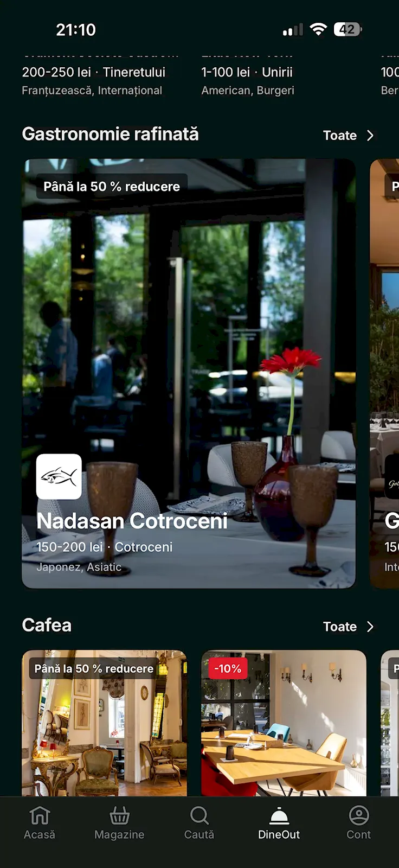Open the 1-100 lei Unirii burger listing
The height and width of the screenshot is (868, 399).
[248, 80]
